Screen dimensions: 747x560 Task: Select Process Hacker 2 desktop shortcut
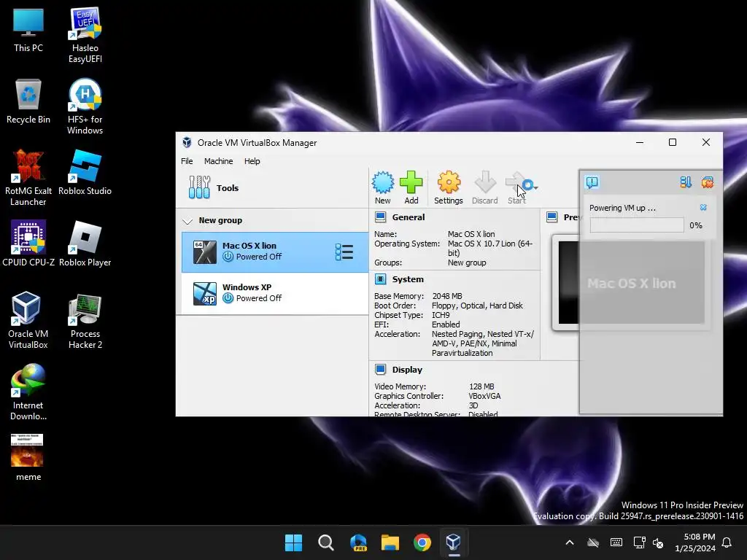85,321
